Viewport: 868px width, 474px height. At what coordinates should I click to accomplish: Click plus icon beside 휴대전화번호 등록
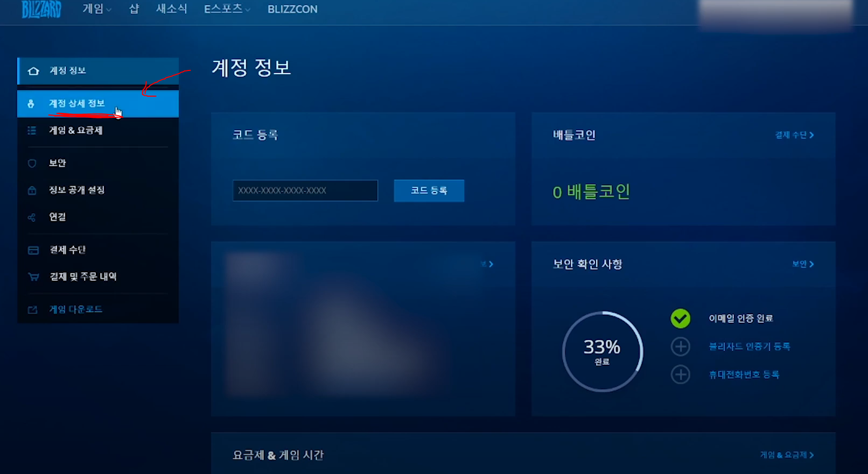point(681,374)
